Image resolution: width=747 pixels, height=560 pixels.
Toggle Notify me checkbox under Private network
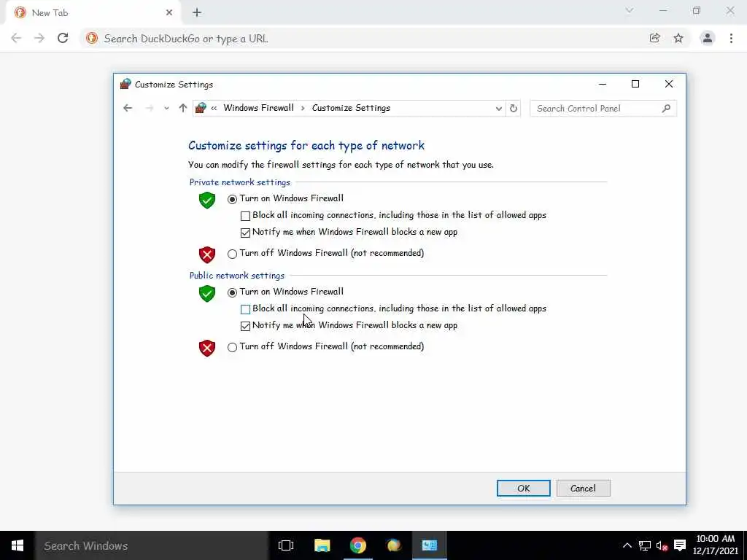(245, 233)
